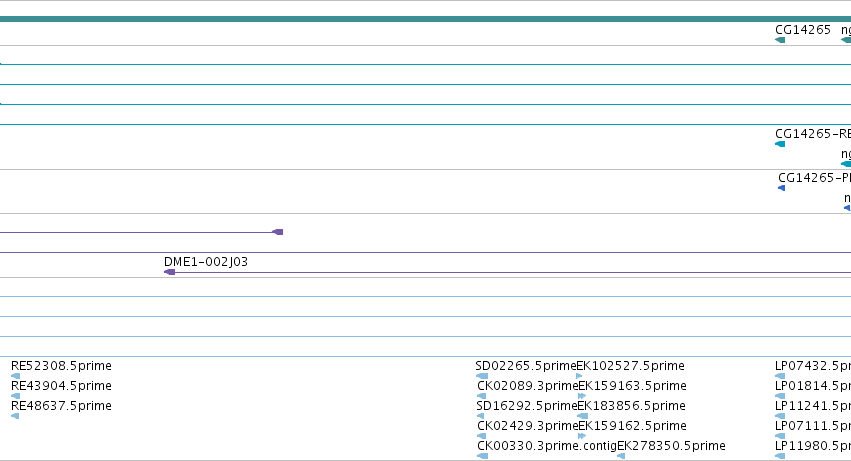The height and width of the screenshot is (461, 851).
Task: Select the CG14265-P protein label
Action: coord(814,178)
